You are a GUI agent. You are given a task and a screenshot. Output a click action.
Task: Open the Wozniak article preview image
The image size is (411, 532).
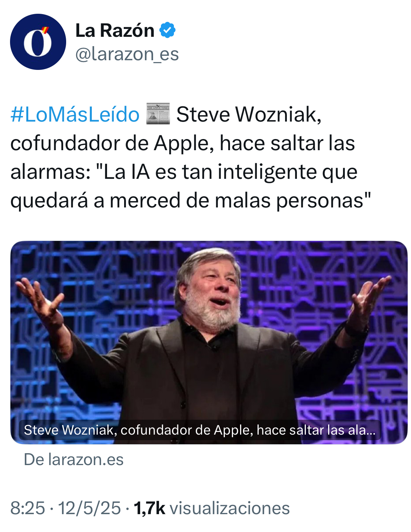coord(209,342)
